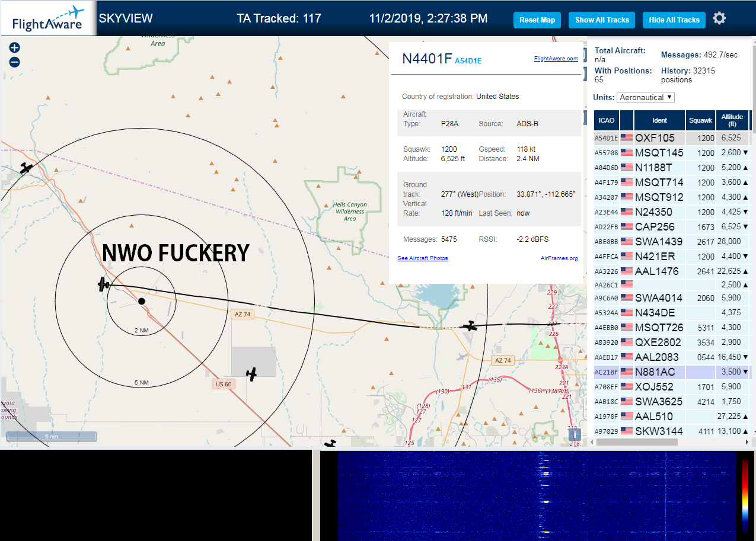This screenshot has width=756, height=541.
Task: Select the SWA4014 aircraft row
Action: [672, 298]
